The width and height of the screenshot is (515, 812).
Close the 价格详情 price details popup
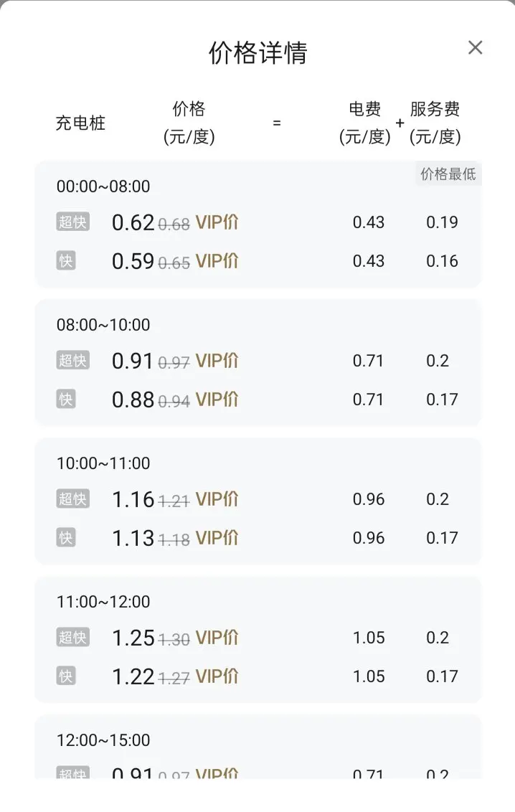475,47
